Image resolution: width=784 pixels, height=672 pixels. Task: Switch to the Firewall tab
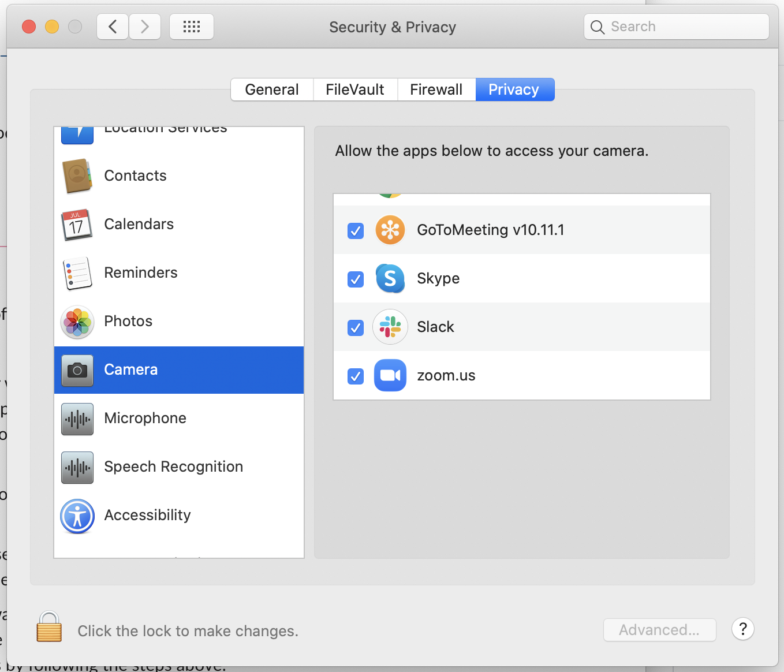click(x=436, y=89)
